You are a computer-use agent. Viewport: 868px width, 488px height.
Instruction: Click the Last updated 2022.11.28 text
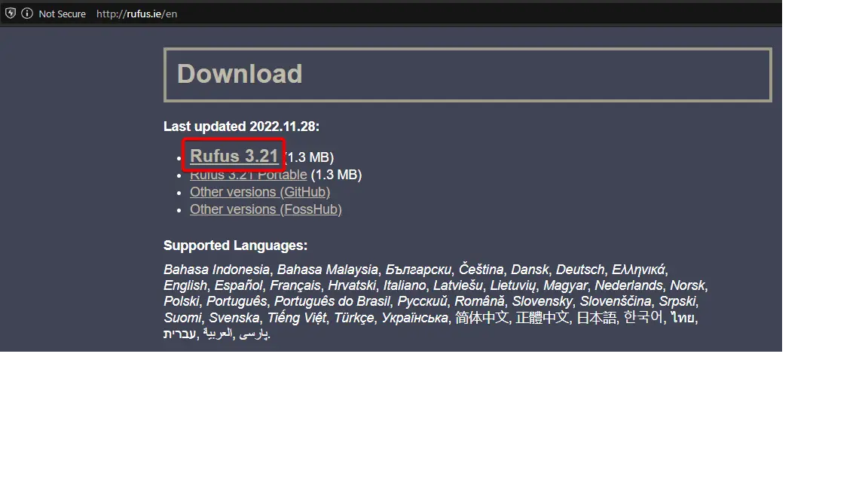(241, 127)
